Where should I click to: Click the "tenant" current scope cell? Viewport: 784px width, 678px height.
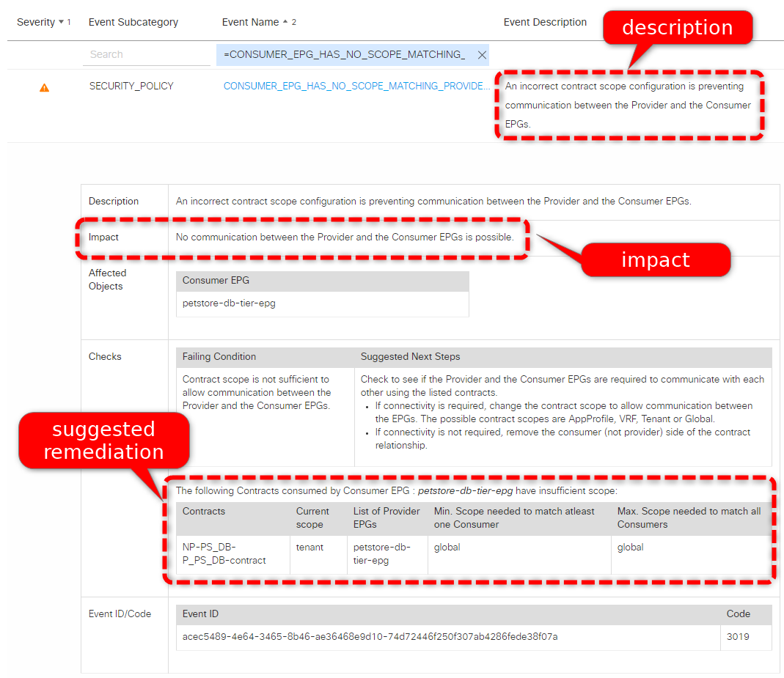[310, 547]
